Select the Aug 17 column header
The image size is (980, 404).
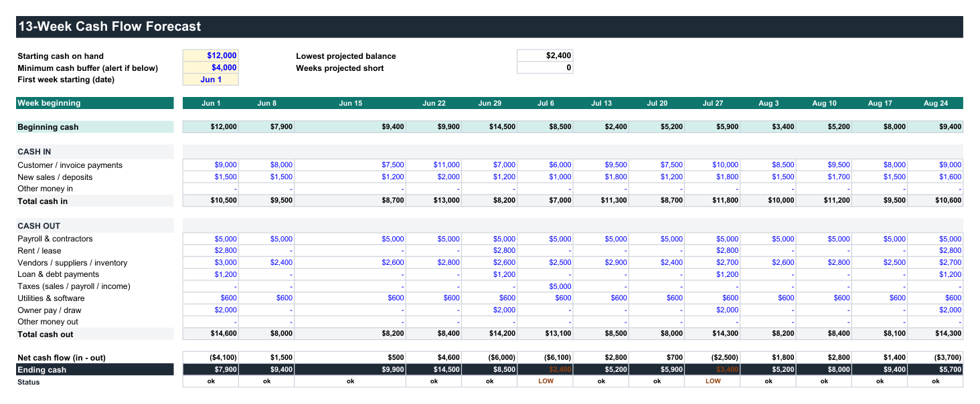[x=880, y=103]
